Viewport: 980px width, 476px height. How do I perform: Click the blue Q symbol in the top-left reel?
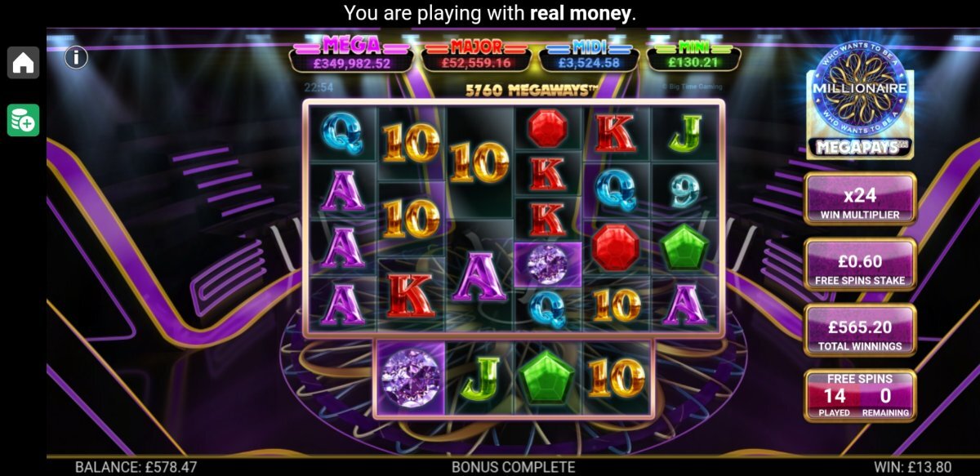[x=343, y=131]
